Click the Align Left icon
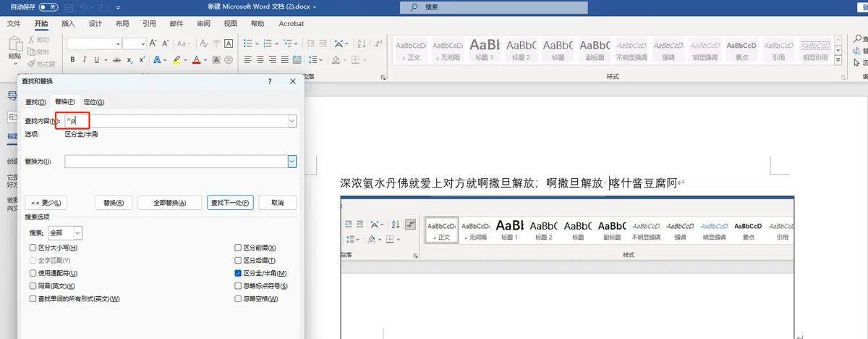This screenshot has height=339, width=868. pyautogui.click(x=248, y=59)
